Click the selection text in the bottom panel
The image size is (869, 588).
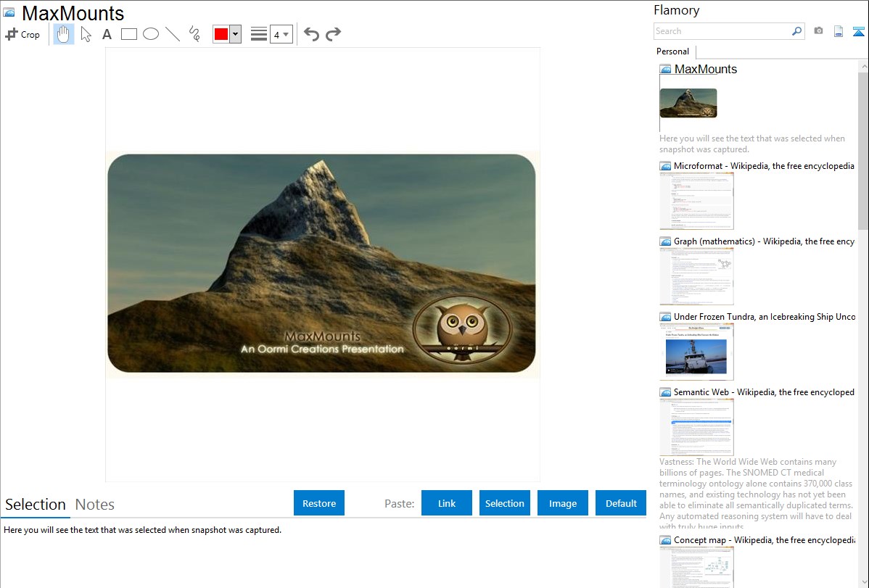click(x=142, y=531)
